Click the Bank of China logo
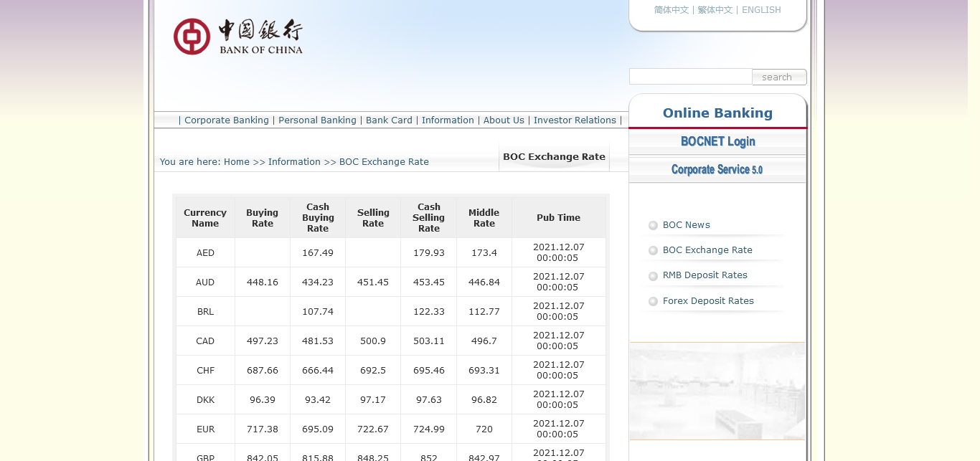 click(x=237, y=37)
